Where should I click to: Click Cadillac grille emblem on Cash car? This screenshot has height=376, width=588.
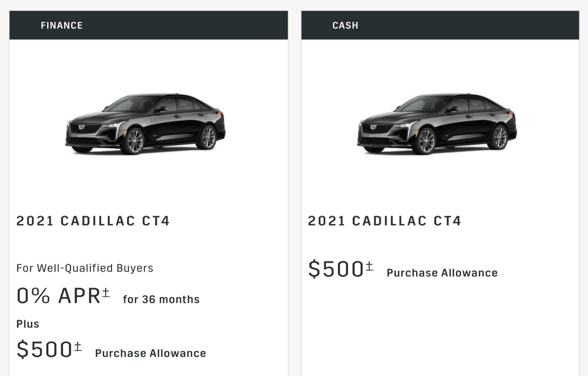tap(373, 127)
